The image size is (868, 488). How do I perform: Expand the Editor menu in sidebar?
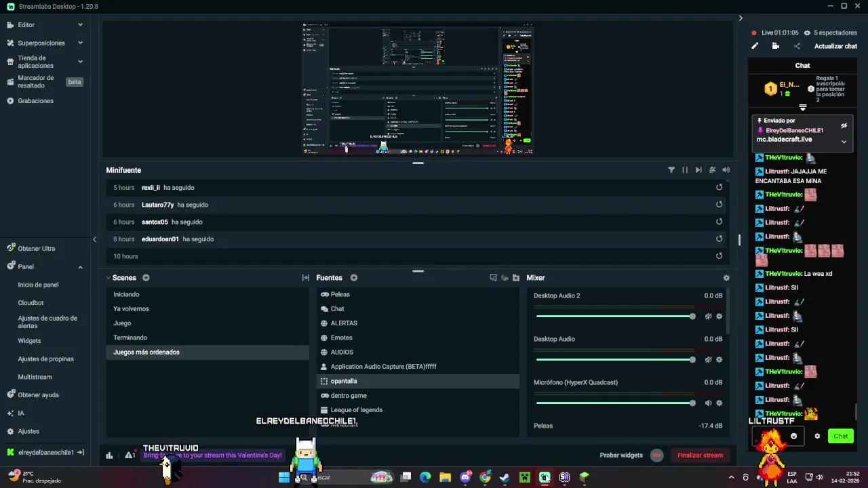pyautogui.click(x=80, y=25)
